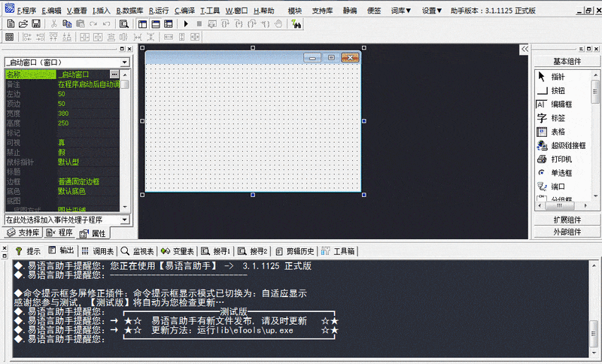Open the T.工具 menu
602x364 pixels.
[210, 11]
